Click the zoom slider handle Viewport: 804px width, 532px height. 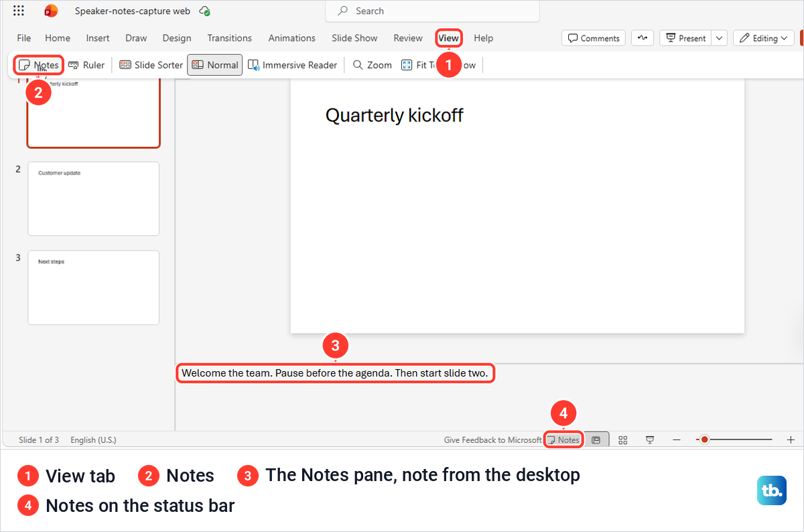pos(704,440)
